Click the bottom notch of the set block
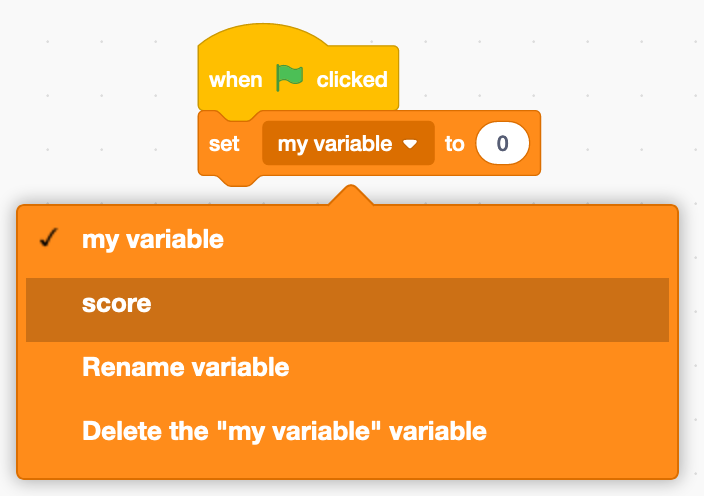 pyautogui.click(x=239, y=180)
